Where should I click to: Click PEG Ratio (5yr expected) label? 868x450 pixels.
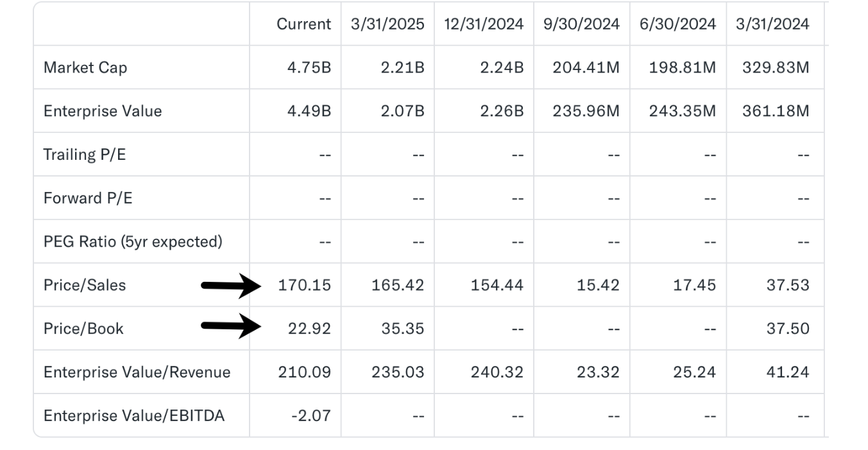coord(133,242)
